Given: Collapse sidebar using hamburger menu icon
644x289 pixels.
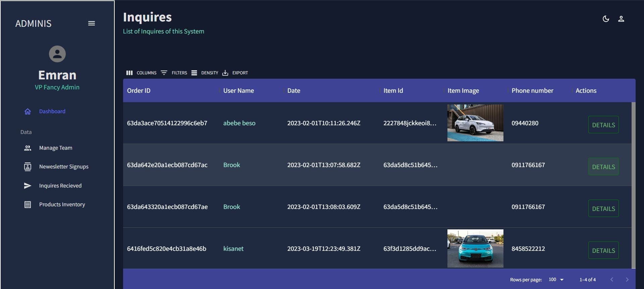Looking at the screenshot, I should tap(91, 23).
